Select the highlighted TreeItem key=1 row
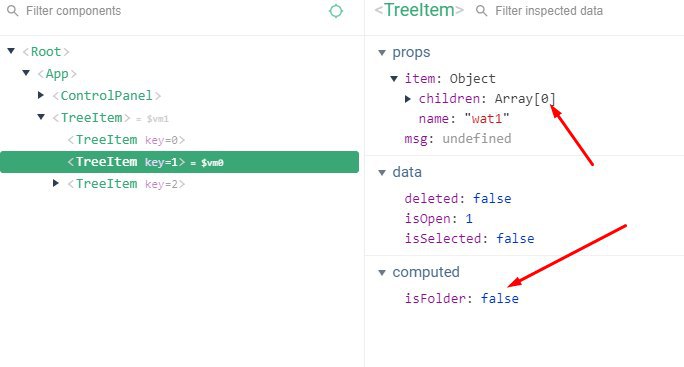 [179, 162]
